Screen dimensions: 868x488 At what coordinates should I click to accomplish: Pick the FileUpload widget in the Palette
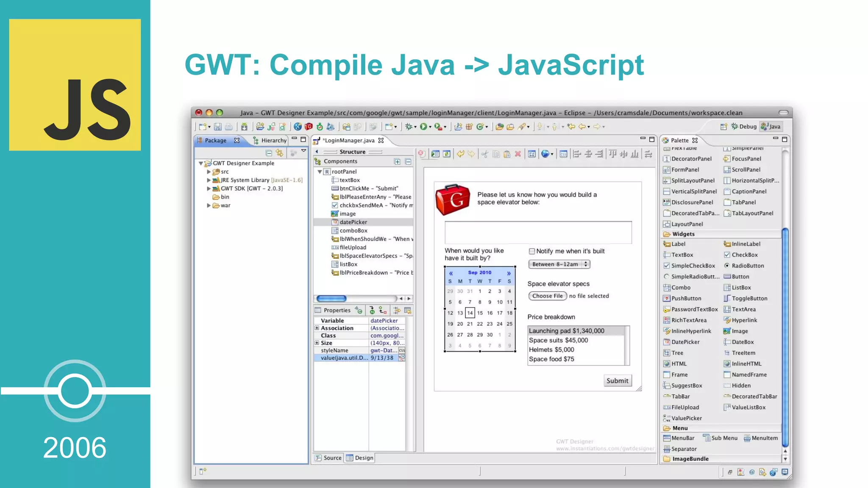pos(682,407)
